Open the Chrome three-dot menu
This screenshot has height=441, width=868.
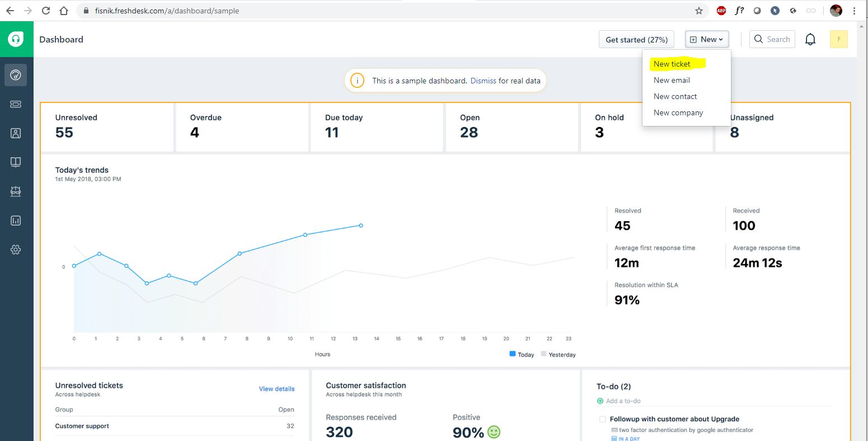click(x=855, y=11)
